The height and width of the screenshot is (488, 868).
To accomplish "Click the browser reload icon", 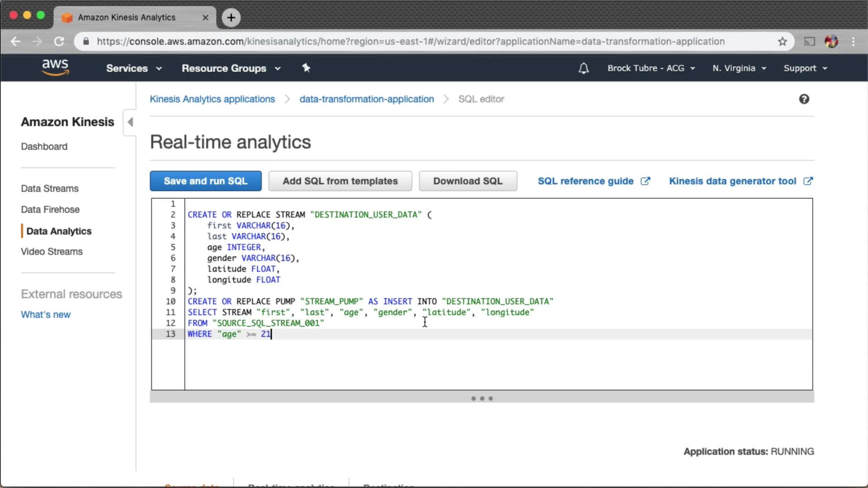I will [x=59, y=42].
